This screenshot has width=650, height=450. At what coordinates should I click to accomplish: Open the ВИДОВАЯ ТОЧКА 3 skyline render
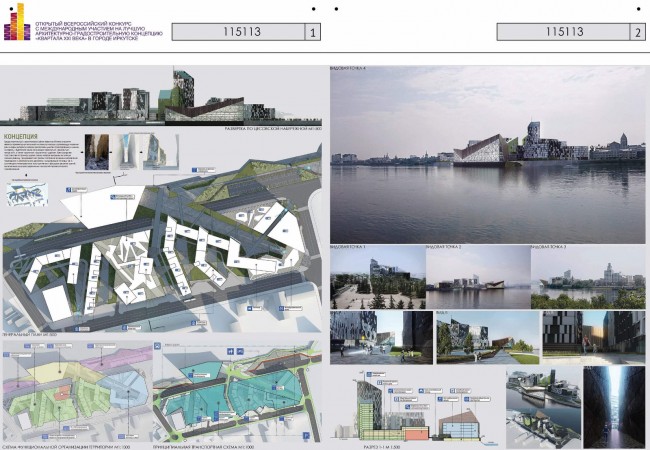click(588, 277)
